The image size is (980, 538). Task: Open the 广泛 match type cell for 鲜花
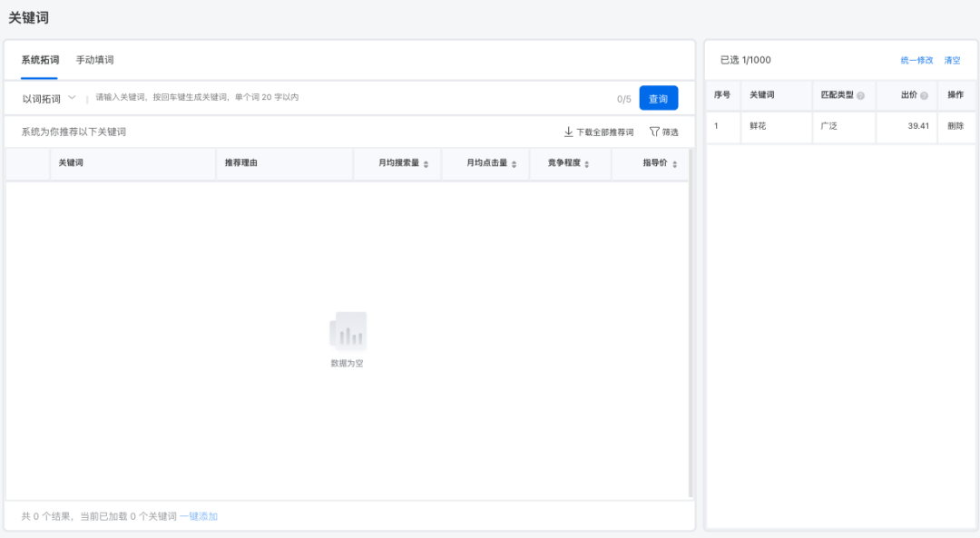tap(828, 126)
